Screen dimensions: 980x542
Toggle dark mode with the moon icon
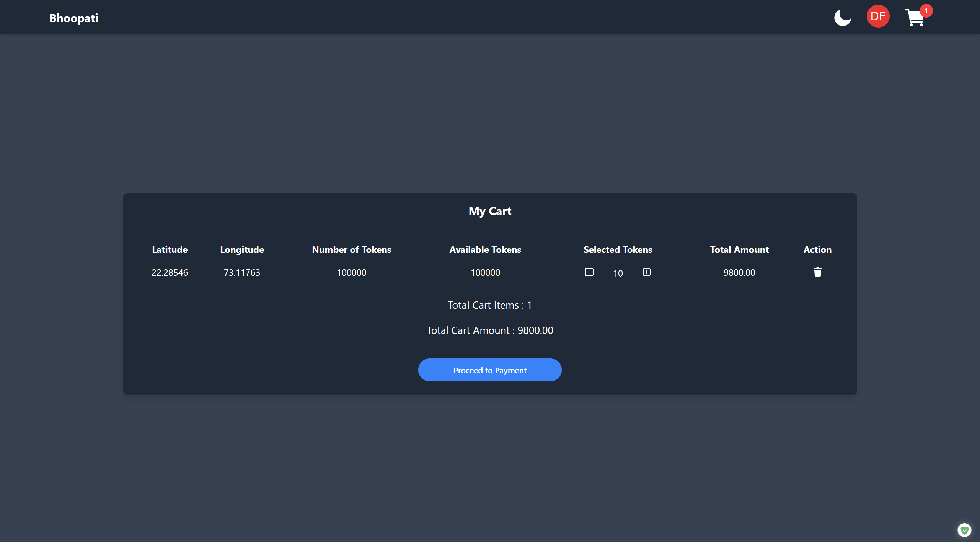point(842,18)
